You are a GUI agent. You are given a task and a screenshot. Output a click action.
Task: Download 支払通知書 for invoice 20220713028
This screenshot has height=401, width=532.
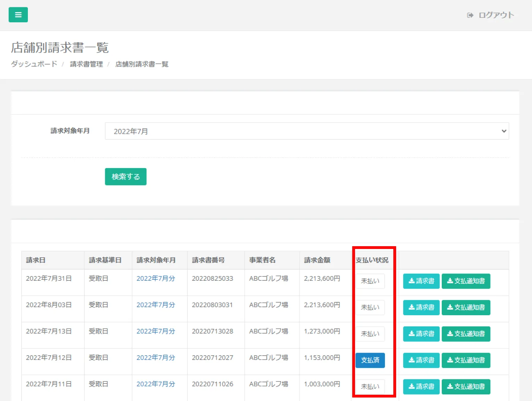pyautogui.click(x=466, y=334)
